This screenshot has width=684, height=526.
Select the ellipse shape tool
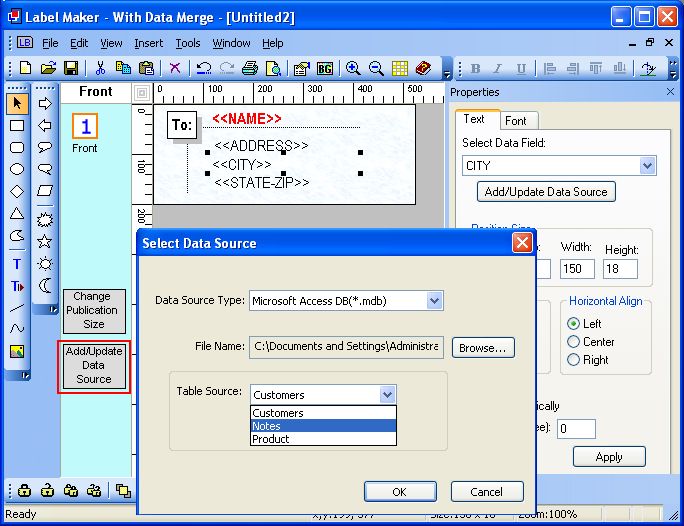17,169
